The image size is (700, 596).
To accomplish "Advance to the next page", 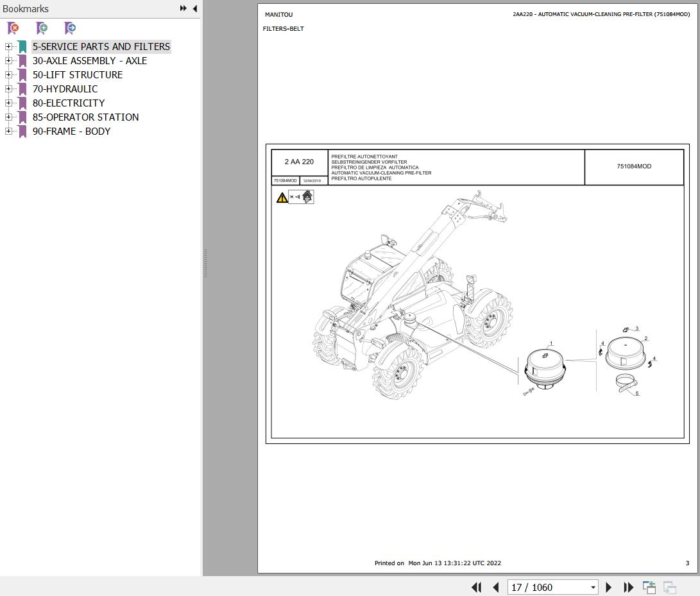I will 609,587.
